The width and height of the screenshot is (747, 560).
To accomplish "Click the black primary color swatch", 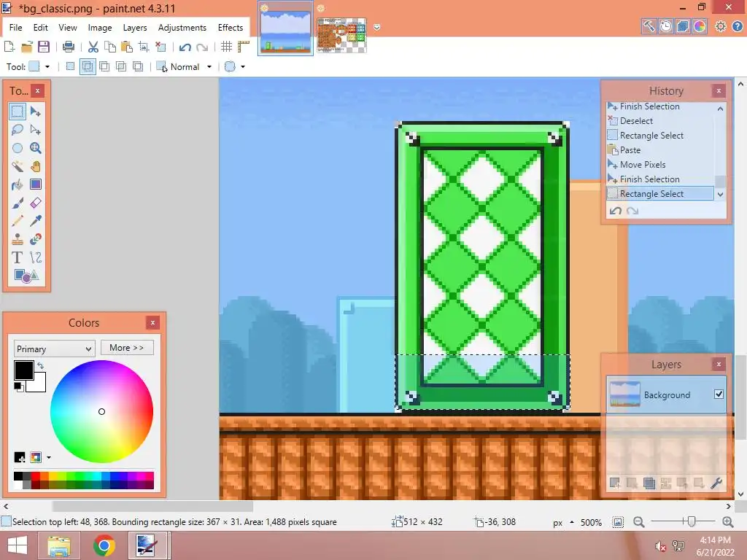I will [23, 370].
